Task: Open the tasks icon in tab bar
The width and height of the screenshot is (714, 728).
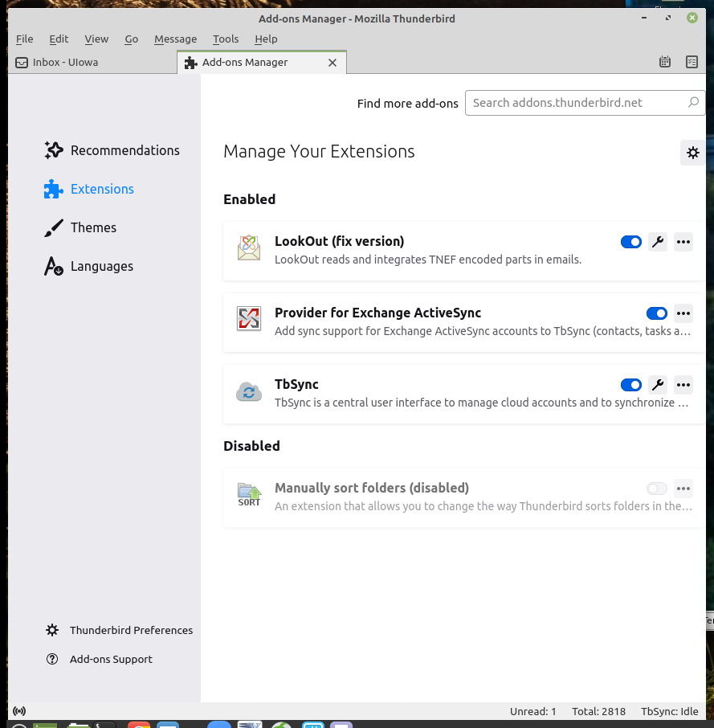Action: click(692, 62)
